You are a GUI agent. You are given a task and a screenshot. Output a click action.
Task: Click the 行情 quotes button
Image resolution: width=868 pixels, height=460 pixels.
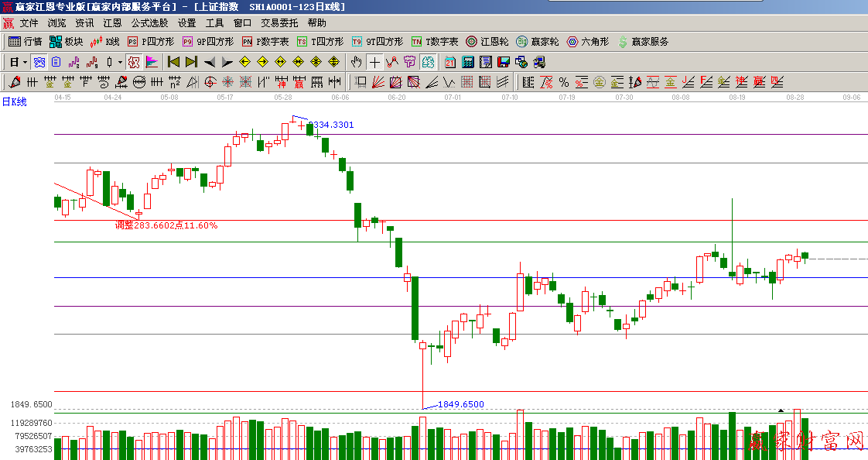pyautogui.click(x=25, y=42)
